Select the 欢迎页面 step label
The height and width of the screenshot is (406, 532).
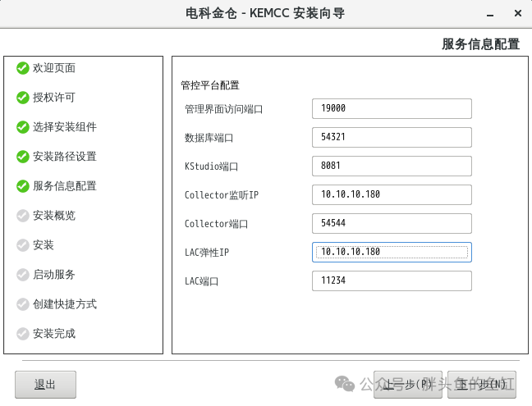(54, 68)
